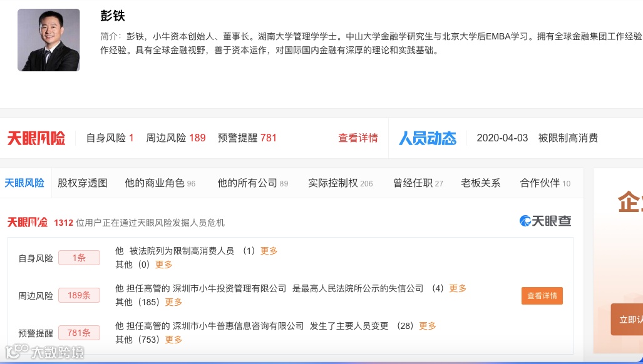Open the 他的商业角色 96 tab

pyautogui.click(x=160, y=183)
